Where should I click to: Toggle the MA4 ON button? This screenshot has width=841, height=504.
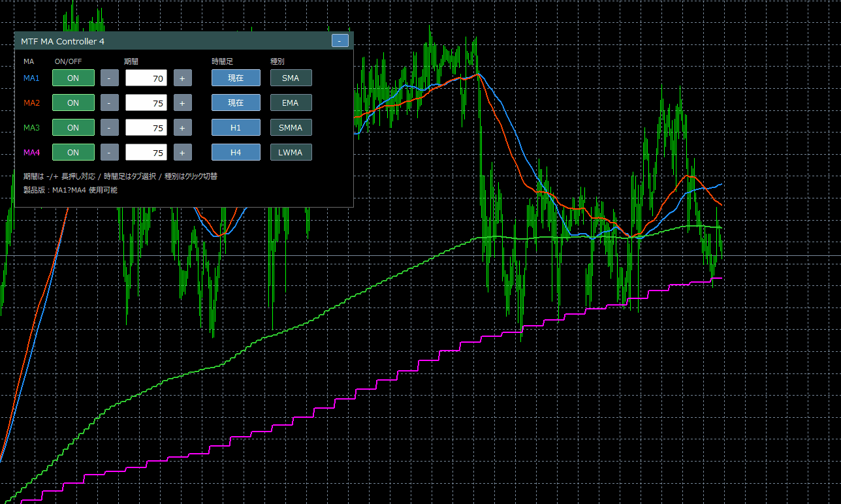click(x=73, y=152)
